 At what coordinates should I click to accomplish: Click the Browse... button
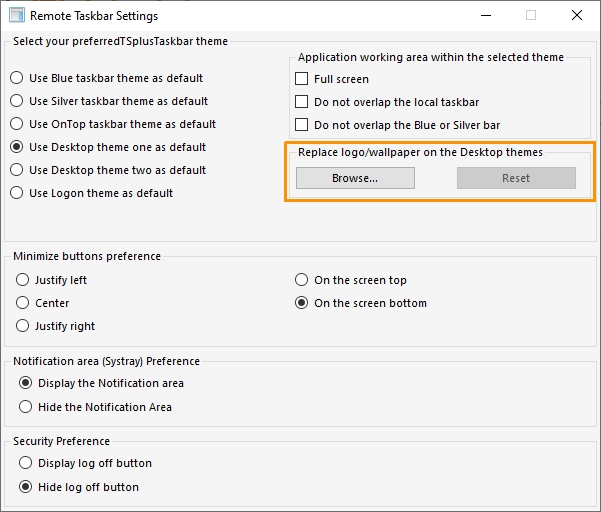355,178
